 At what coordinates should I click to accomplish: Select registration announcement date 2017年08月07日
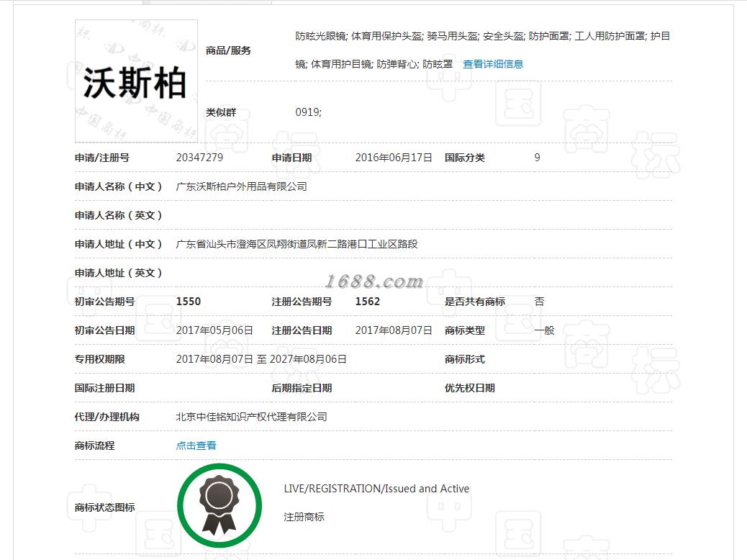tap(394, 330)
